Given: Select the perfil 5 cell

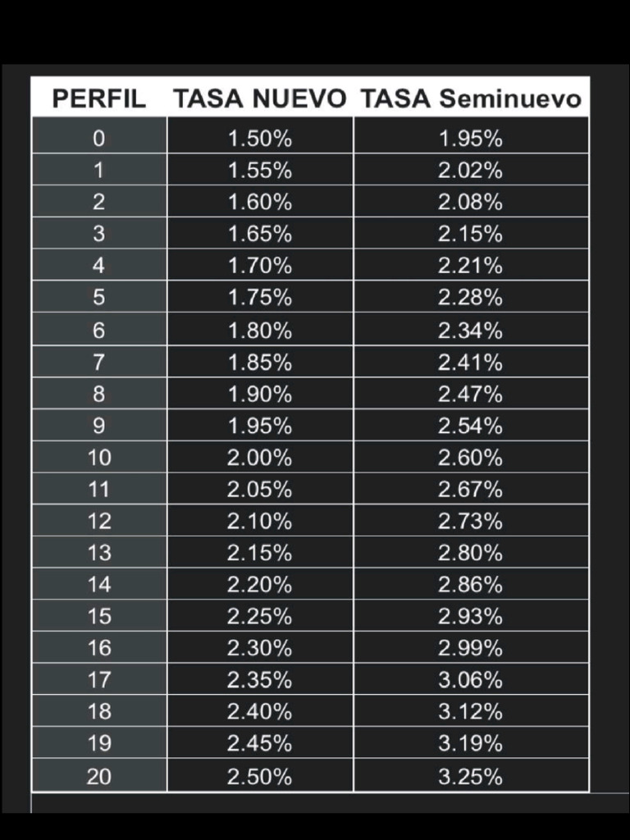Looking at the screenshot, I should click(98, 298).
